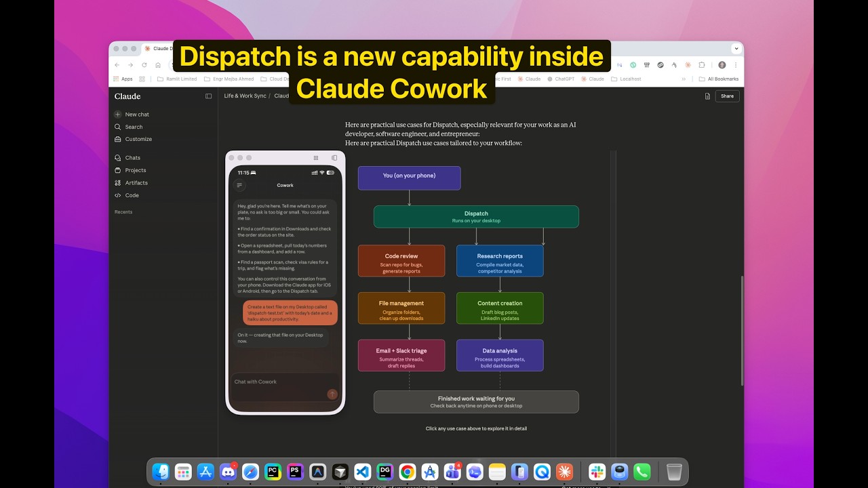This screenshot has height=488, width=868.
Task: Click the page's vertical scrollbar
Action: click(741, 330)
